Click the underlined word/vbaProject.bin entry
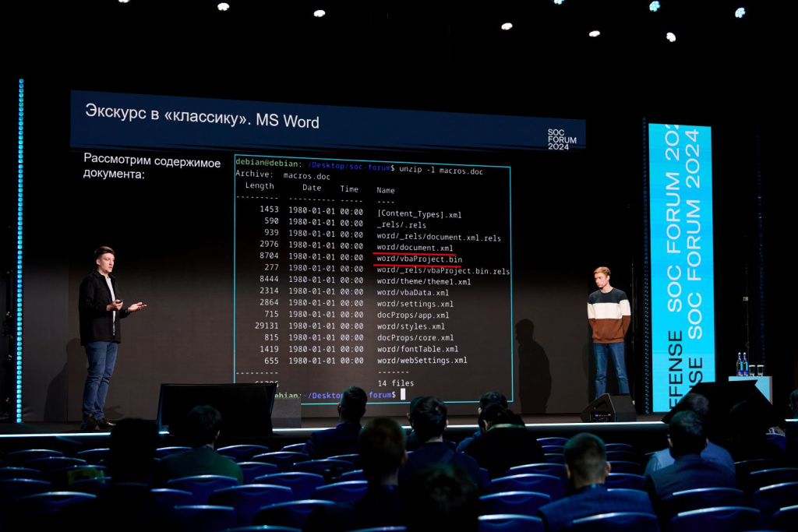Image resolution: width=798 pixels, height=532 pixels. click(x=419, y=259)
